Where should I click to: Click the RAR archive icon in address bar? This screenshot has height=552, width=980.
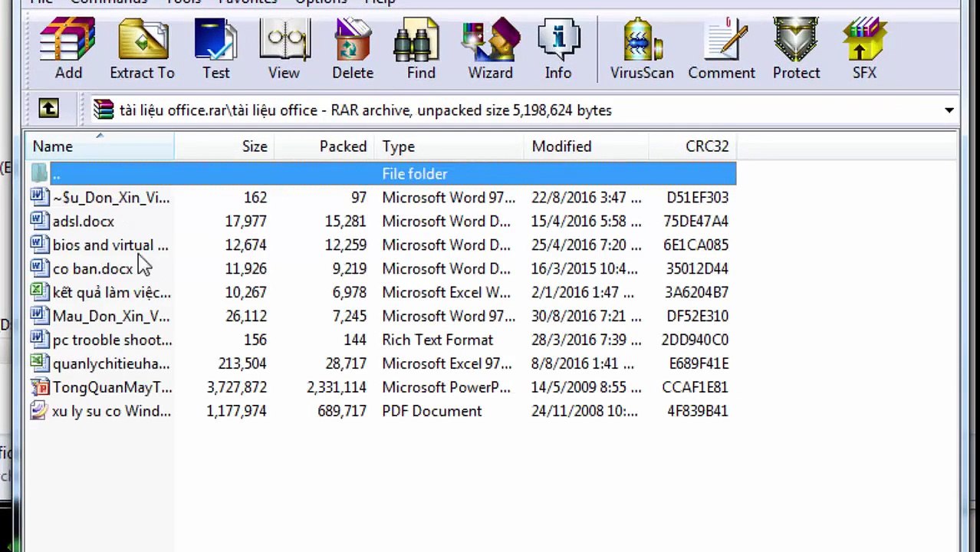click(x=104, y=110)
